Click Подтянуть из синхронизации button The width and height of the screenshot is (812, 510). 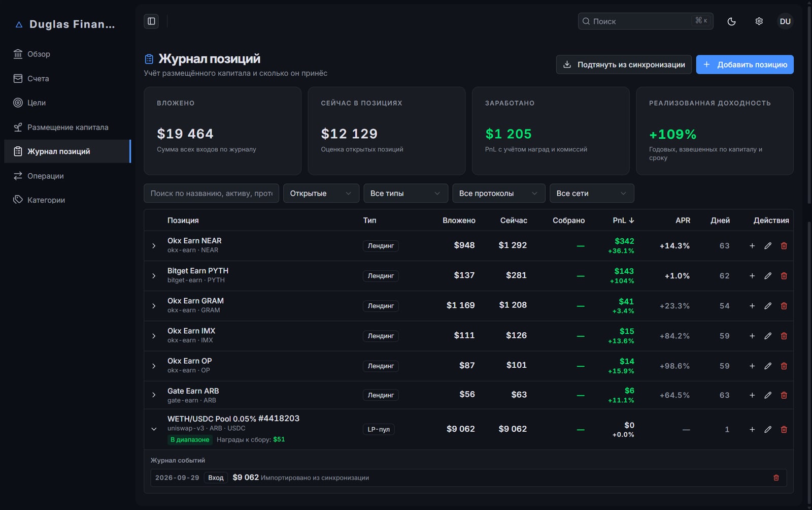pos(624,65)
